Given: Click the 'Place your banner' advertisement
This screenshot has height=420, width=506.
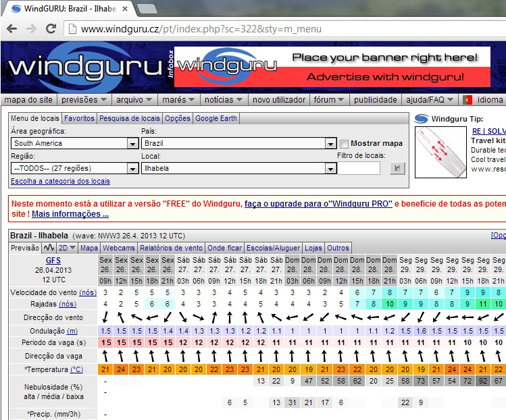Looking at the screenshot, I should coord(332,67).
